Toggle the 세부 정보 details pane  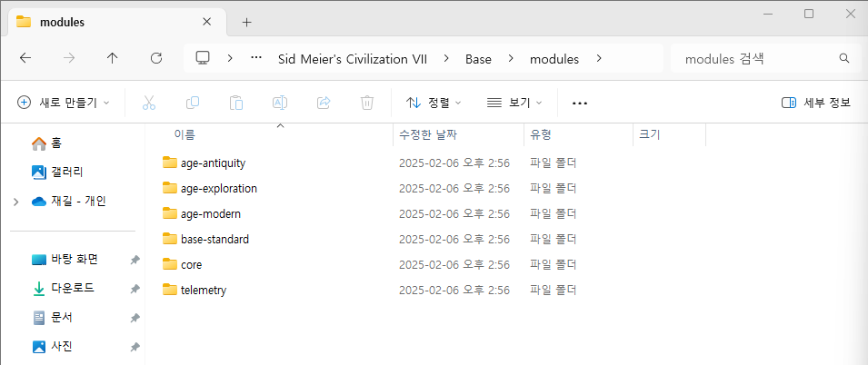[815, 103]
